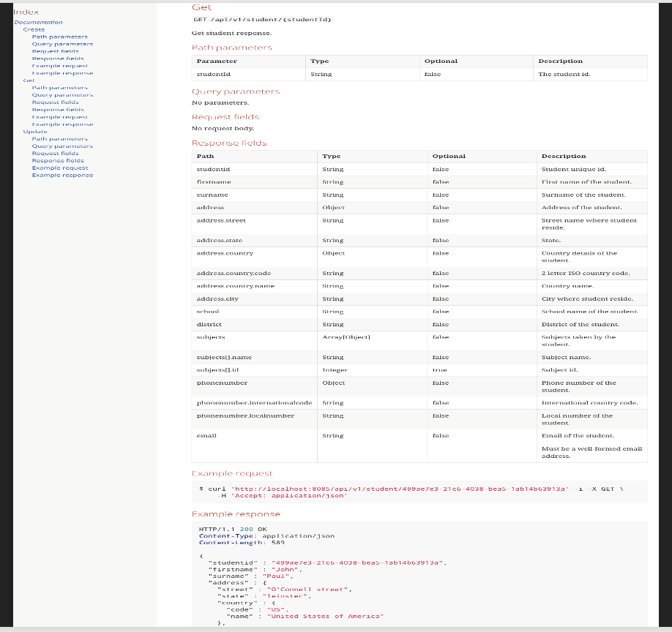This screenshot has height=632, width=672.
Task: Select the 'subjects[].name' path cell
Action: (x=224, y=357)
